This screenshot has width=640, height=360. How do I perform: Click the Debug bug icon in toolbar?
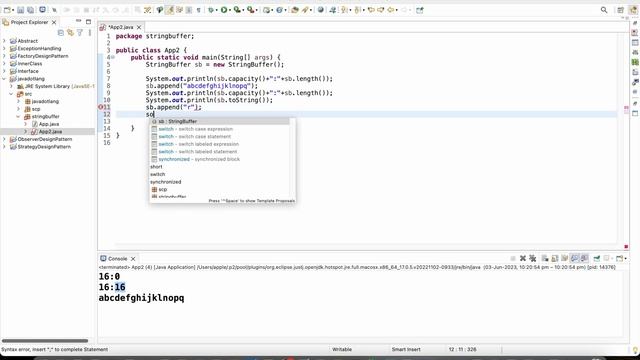click(211, 10)
